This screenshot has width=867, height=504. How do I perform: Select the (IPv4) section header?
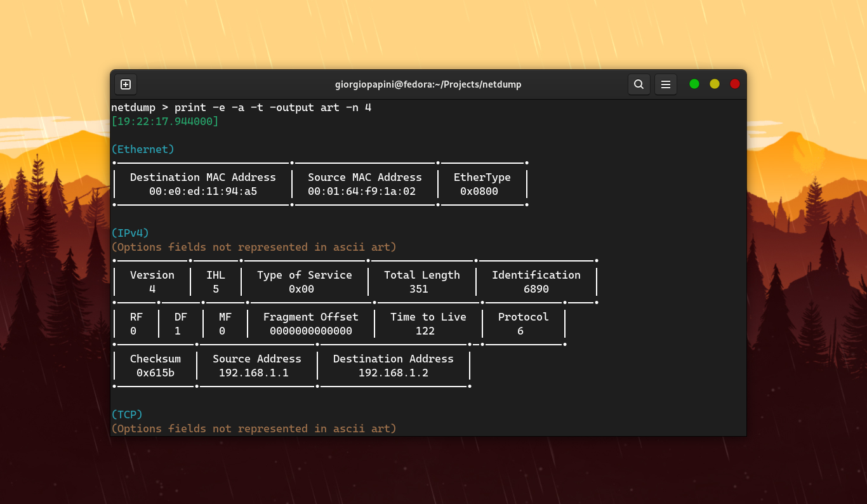click(129, 233)
